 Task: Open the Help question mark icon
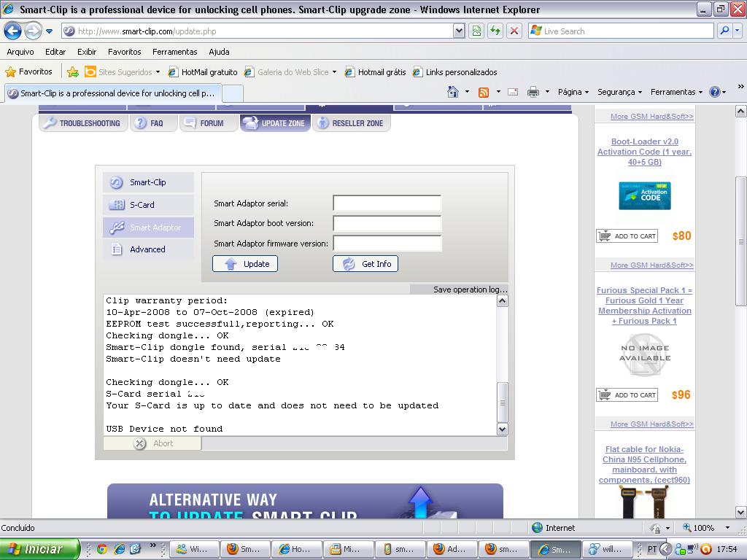[x=715, y=92]
